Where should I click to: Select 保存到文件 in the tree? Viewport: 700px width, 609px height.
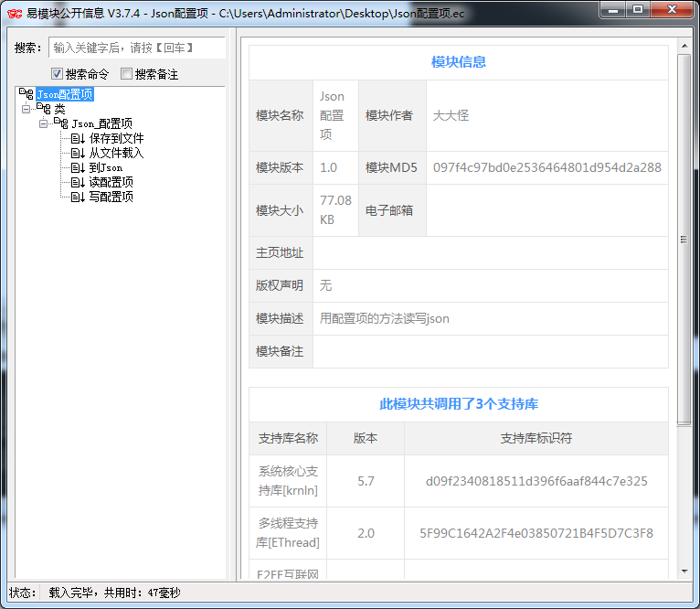(x=116, y=138)
